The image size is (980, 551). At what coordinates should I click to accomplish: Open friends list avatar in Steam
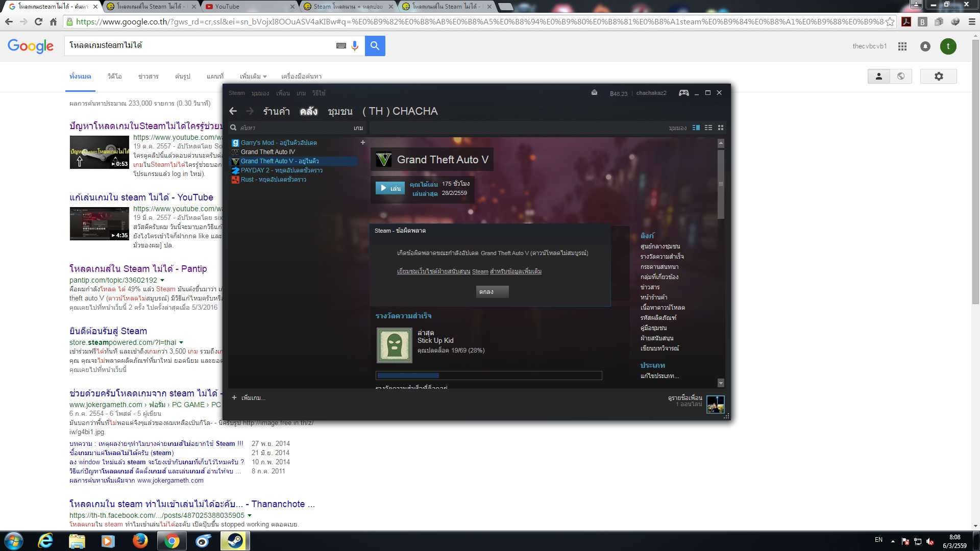pos(715,404)
